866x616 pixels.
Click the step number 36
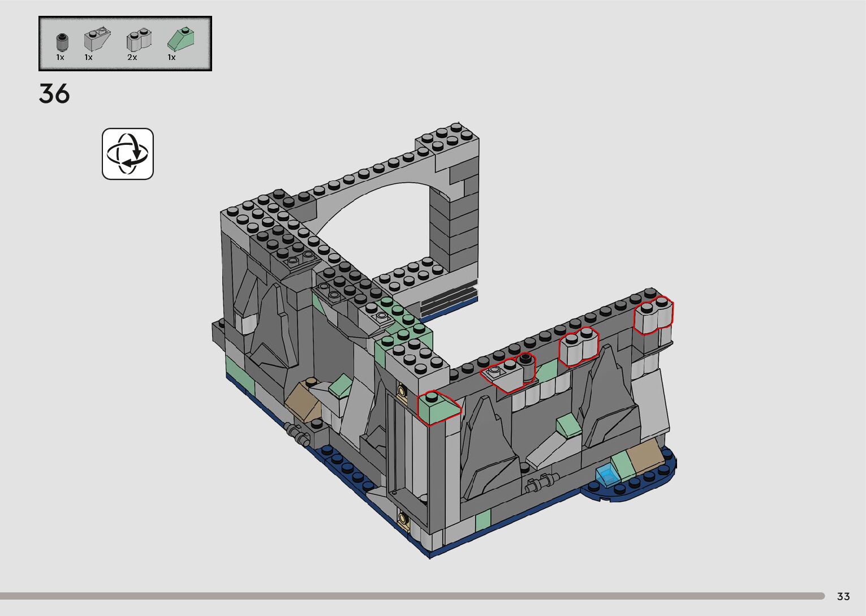tap(54, 94)
